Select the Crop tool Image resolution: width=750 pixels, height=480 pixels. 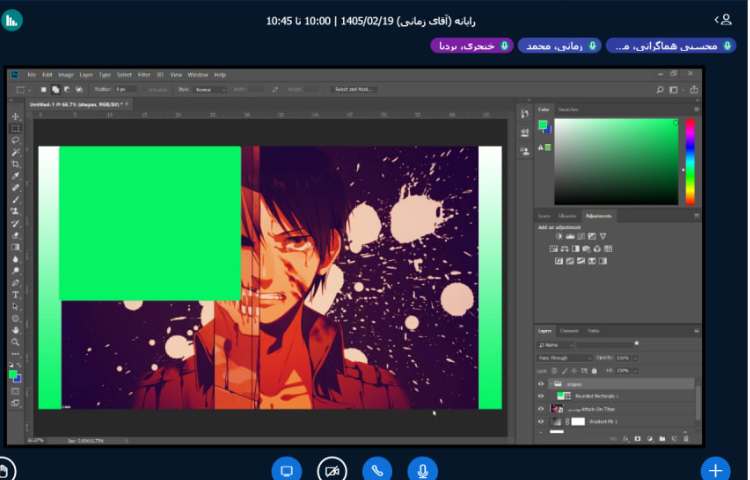(x=16, y=164)
